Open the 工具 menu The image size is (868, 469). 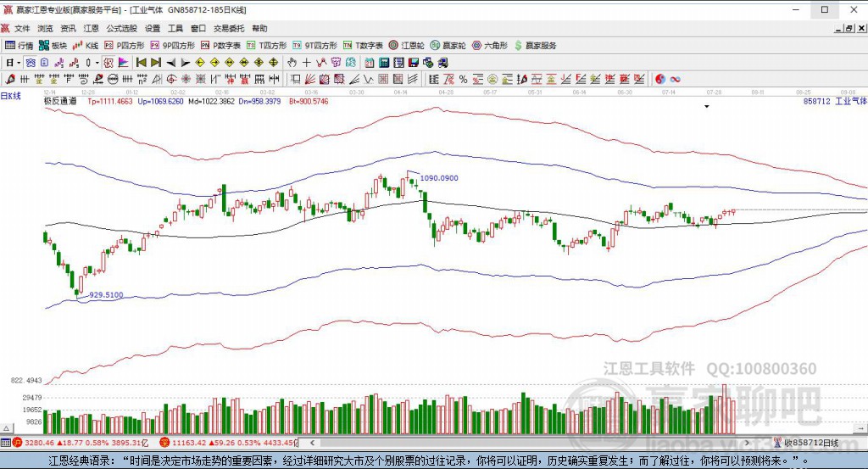click(175, 28)
